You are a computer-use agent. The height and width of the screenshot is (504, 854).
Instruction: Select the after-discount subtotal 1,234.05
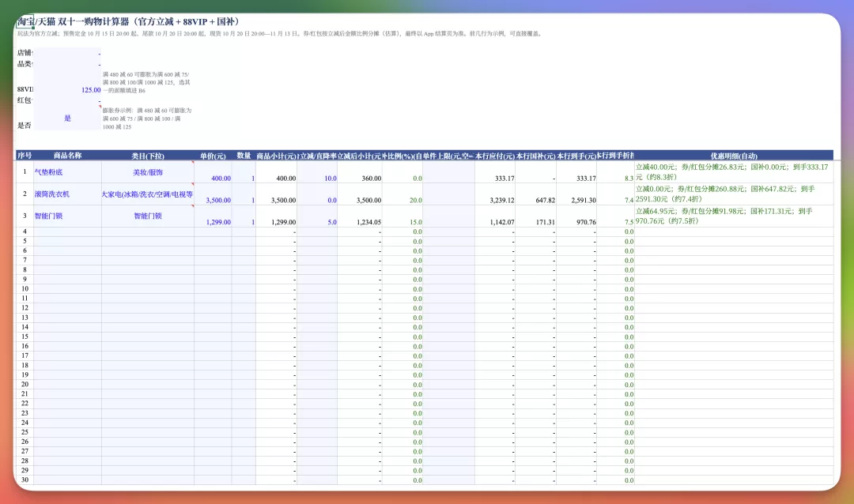(x=360, y=216)
